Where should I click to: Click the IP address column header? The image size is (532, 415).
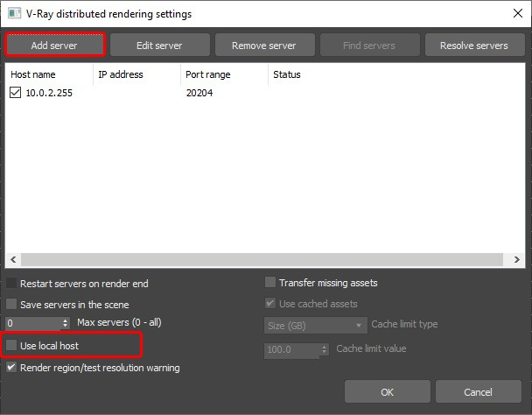point(136,74)
